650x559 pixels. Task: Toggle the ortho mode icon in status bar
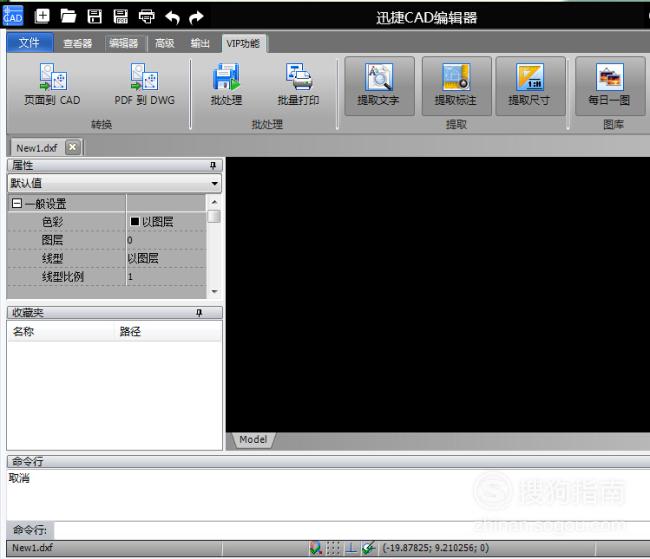[x=351, y=548]
